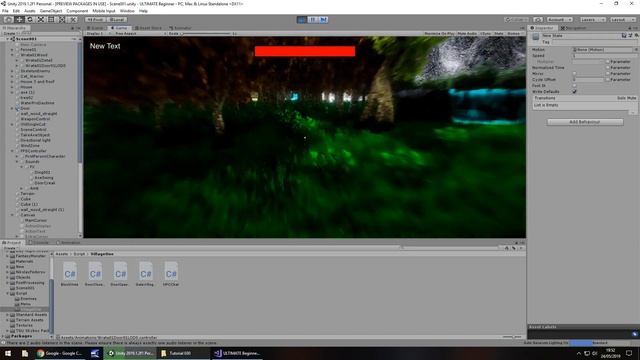Image resolution: width=640 pixels, height=360 pixels.
Task: Enable the Cycle Offset Parameter checkbox
Action: tap(608, 80)
